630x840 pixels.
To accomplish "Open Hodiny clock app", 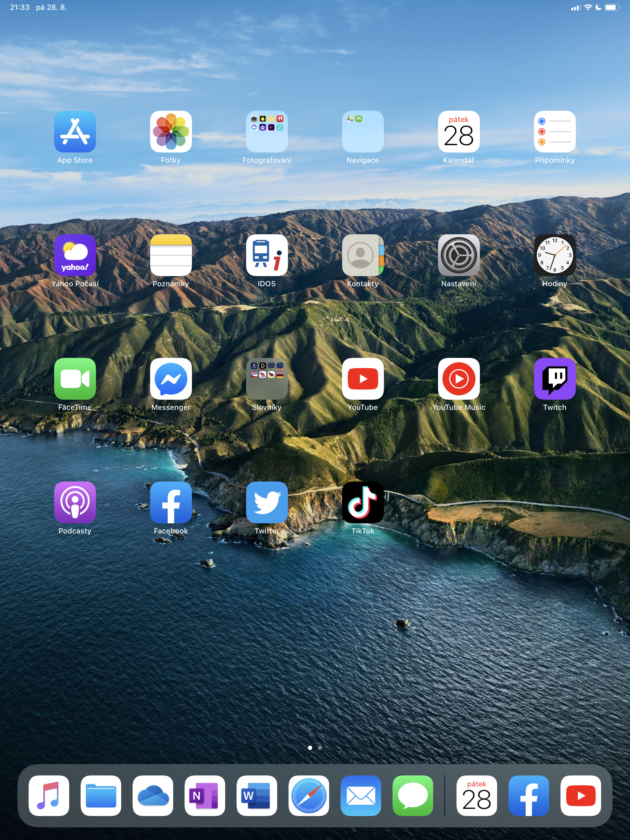I will coord(554,255).
